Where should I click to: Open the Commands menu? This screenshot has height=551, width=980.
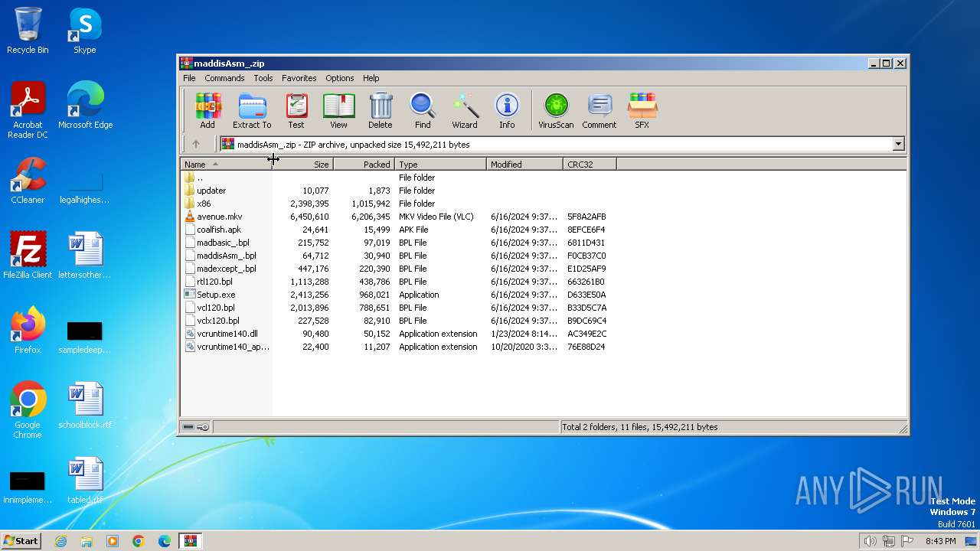click(x=224, y=78)
